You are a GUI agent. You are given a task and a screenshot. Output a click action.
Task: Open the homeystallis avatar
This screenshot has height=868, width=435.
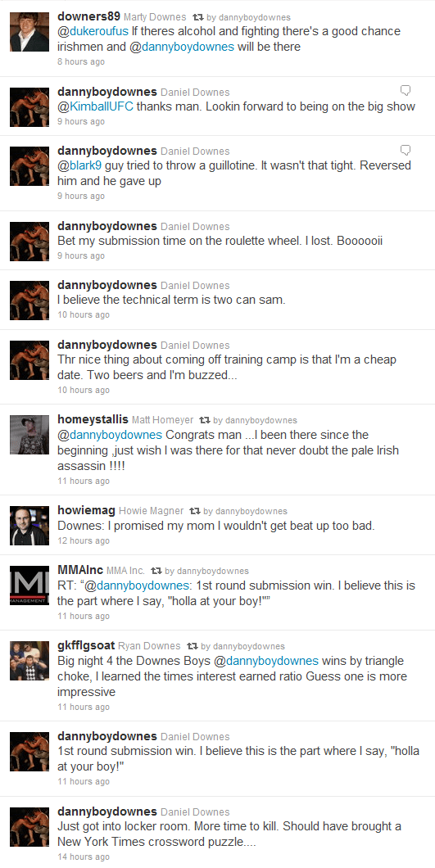(29, 435)
